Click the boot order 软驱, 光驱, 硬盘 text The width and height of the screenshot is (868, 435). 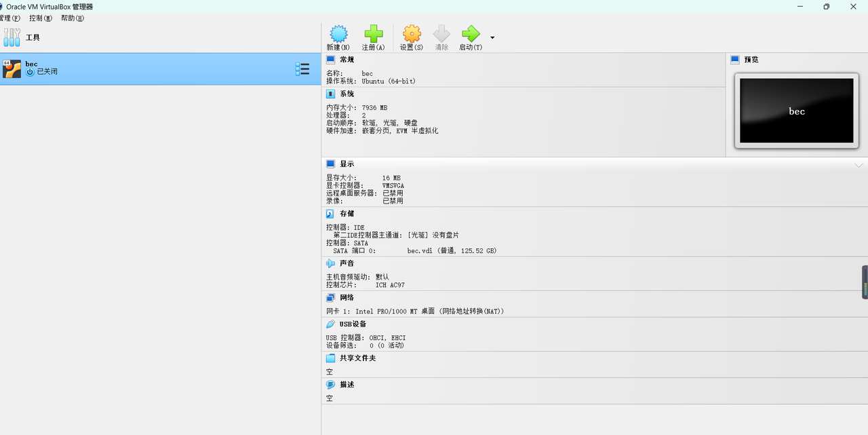(x=389, y=123)
